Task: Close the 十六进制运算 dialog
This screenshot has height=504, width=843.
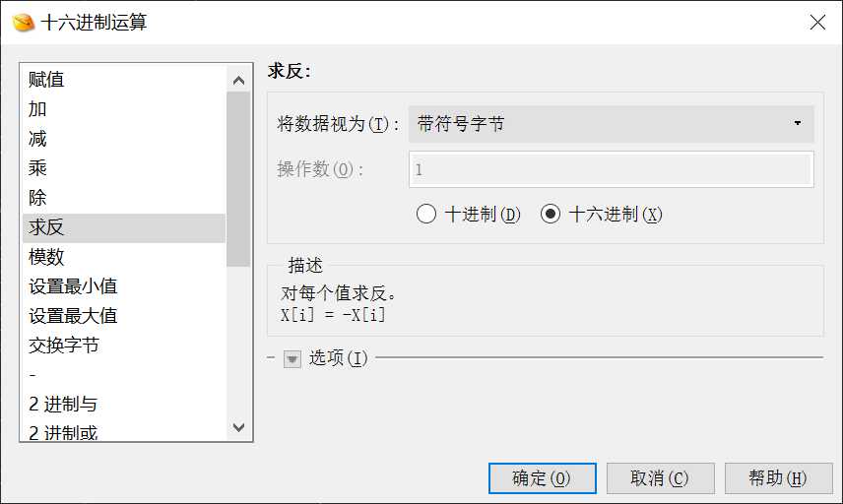Action: [817, 22]
